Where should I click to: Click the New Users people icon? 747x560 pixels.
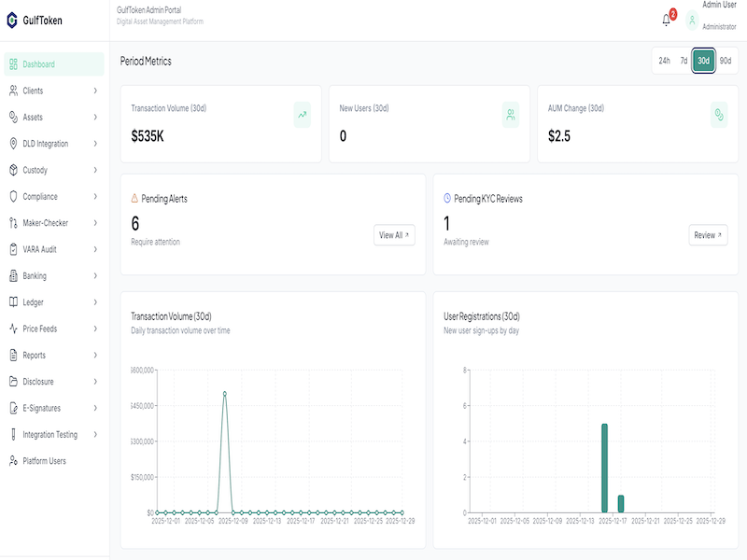pos(509,113)
